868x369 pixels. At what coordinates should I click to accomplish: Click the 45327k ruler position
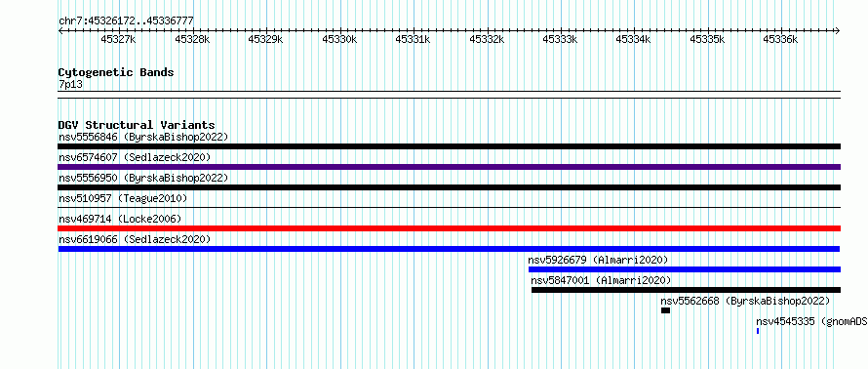tap(119, 39)
